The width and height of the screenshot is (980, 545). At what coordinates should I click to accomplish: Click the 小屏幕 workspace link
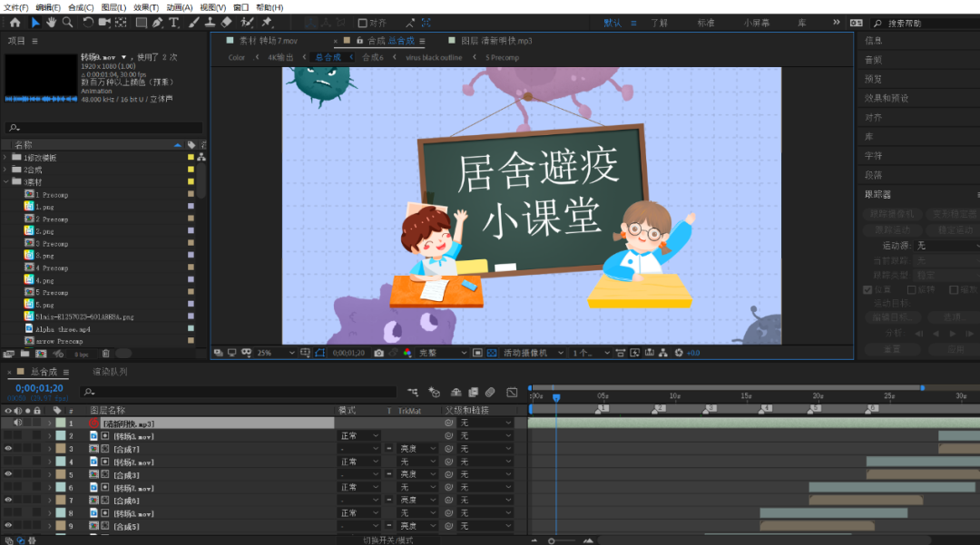[x=758, y=23]
